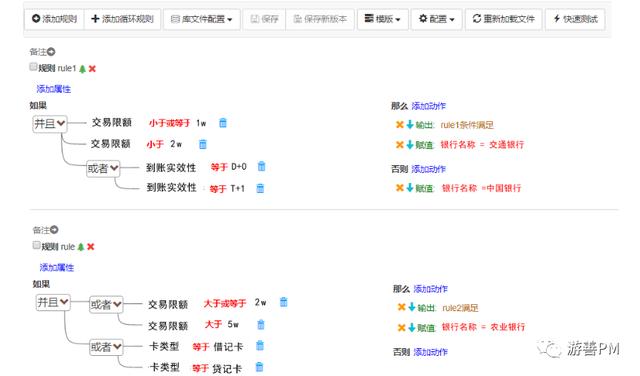
Task: Delete the 到账实效性 等于 D+0 condition
Action: (x=262, y=166)
